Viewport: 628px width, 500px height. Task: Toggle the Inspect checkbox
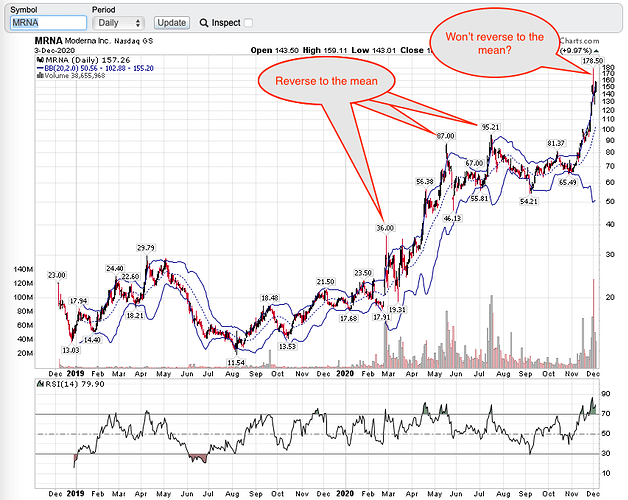pyautogui.click(x=248, y=23)
